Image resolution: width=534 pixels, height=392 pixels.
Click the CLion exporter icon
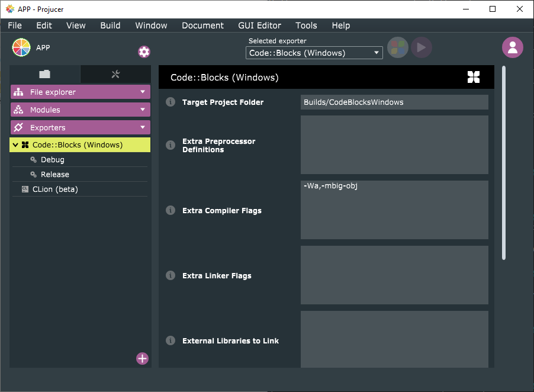pyautogui.click(x=25, y=189)
